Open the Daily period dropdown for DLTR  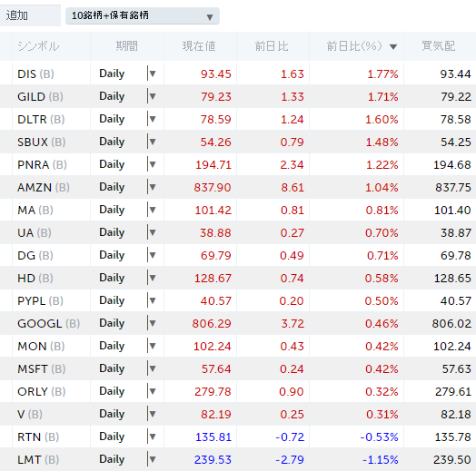(127, 119)
